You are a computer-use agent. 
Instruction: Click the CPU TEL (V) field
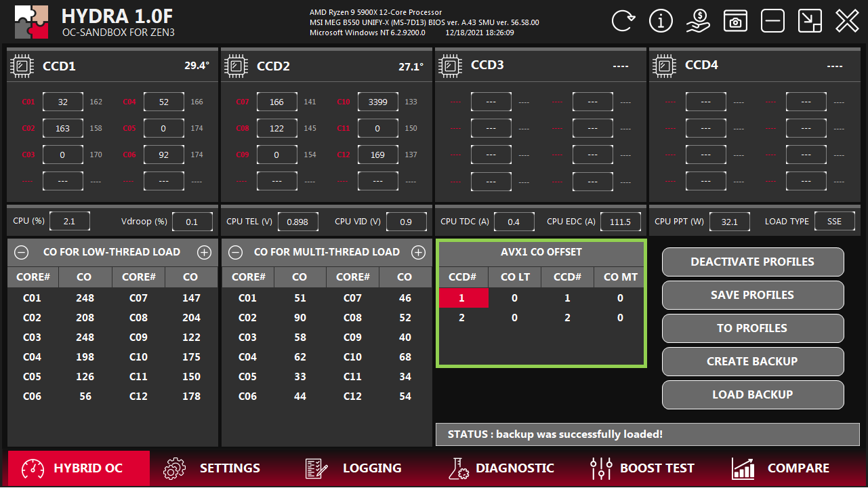298,222
